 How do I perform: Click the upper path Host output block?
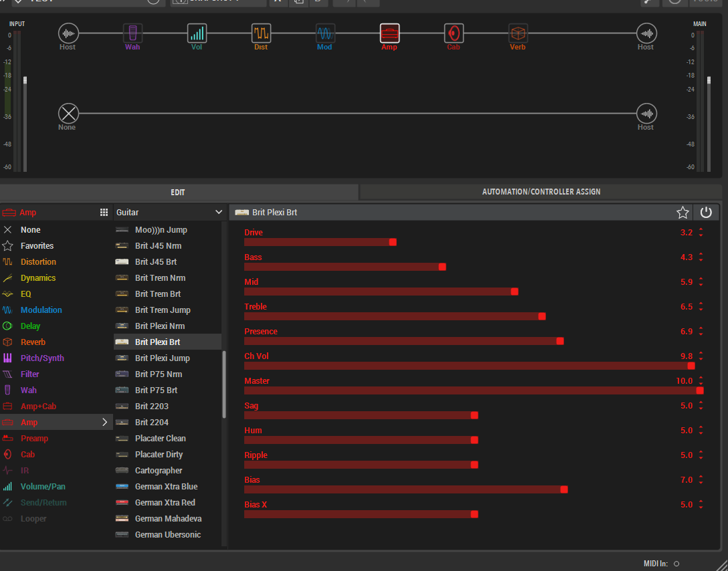point(646,33)
